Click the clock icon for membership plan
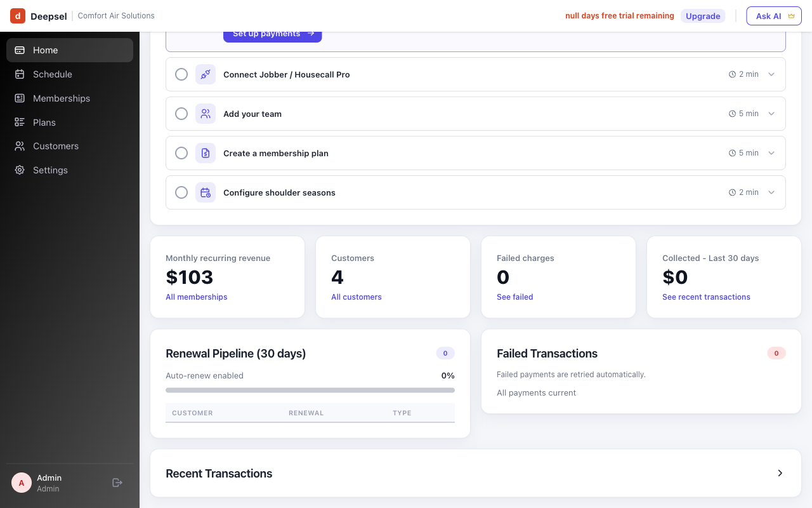Viewport: 812px width, 508px height. [x=733, y=153]
